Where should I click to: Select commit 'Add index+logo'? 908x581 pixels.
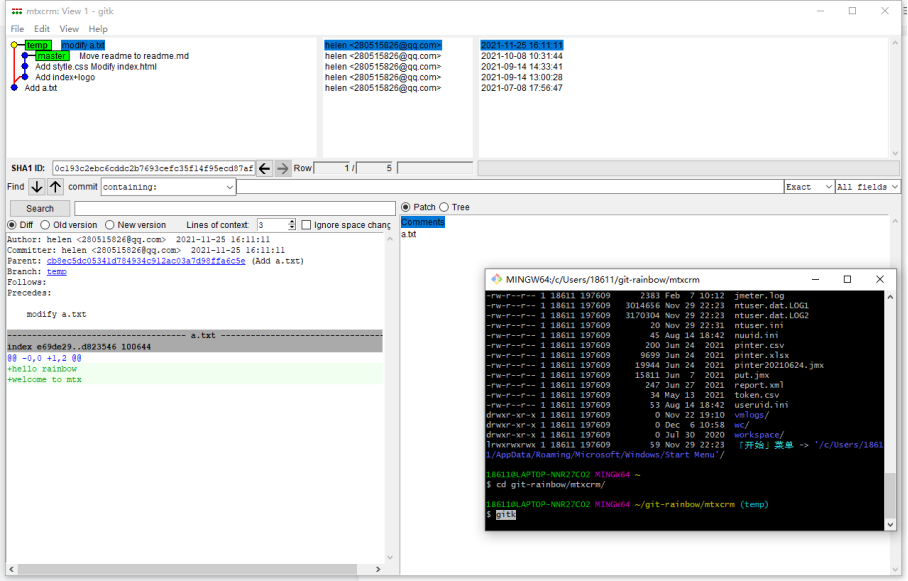click(65, 77)
